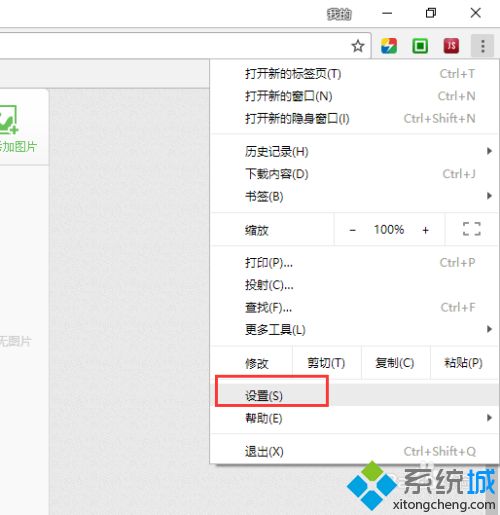The width and height of the screenshot is (500, 515).
Task: Select 打印(P)... to print the page
Action: pyautogui.click(x=354, y=263)
